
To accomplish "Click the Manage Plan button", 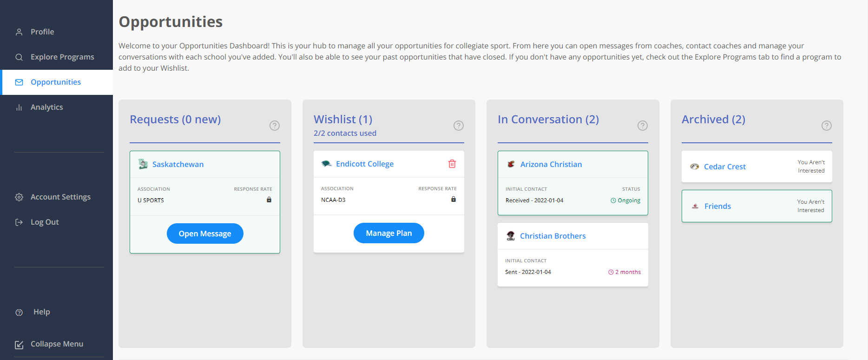I will tap(388, 233).
